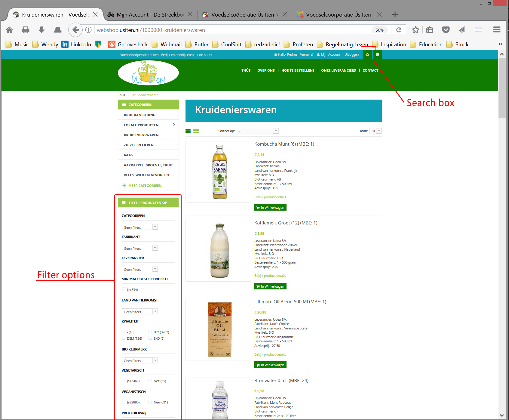509x420 pixels.
Task: Open the Hoe te bestellen? menu item
Action: click(x=298, y=70)
